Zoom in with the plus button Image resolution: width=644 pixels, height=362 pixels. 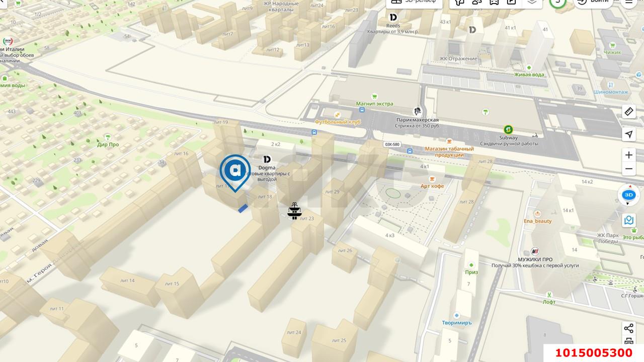point(629,155)
